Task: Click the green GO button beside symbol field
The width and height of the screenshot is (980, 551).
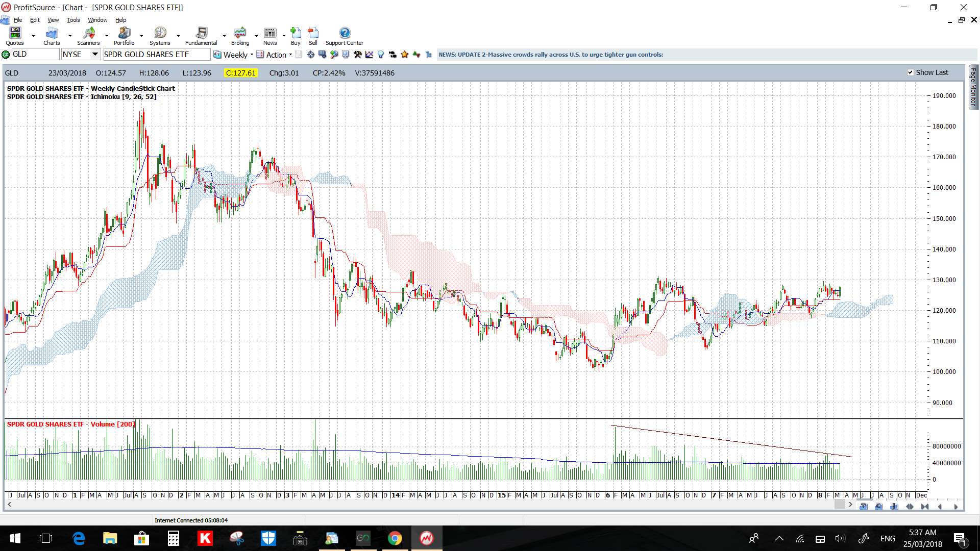Action: coord(6,55)
